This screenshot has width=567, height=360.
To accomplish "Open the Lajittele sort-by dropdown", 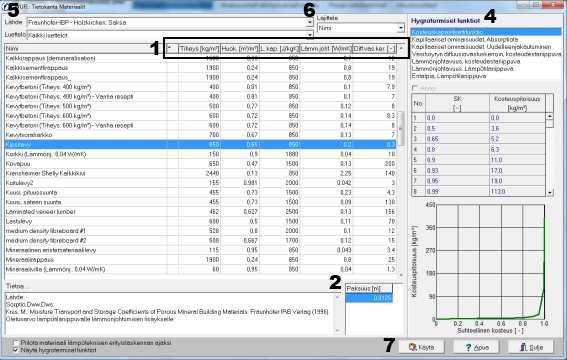I will click(401, 28).
